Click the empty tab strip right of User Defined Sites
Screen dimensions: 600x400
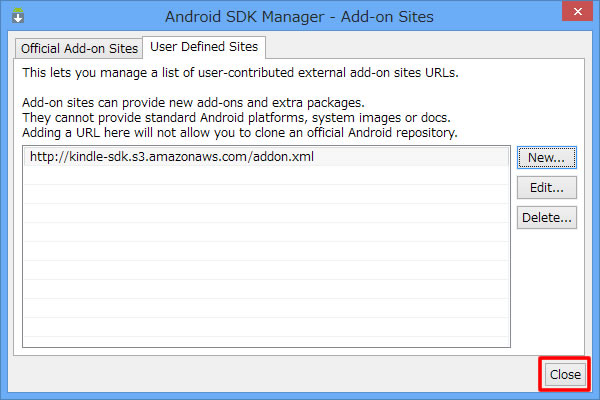[425, 47]
